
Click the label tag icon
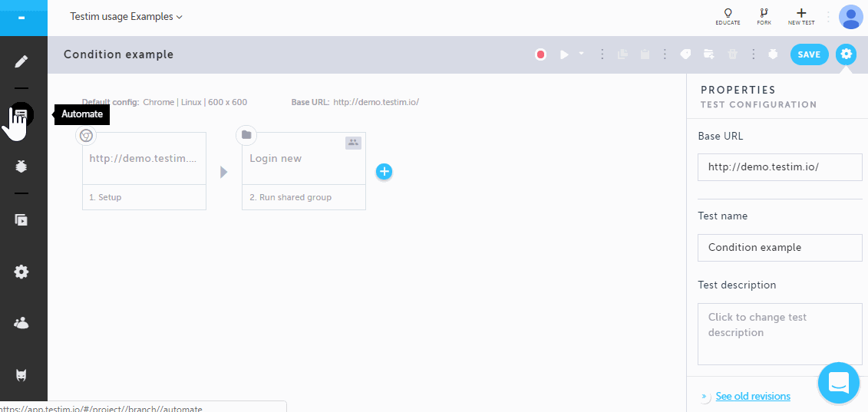pos(685,54)
